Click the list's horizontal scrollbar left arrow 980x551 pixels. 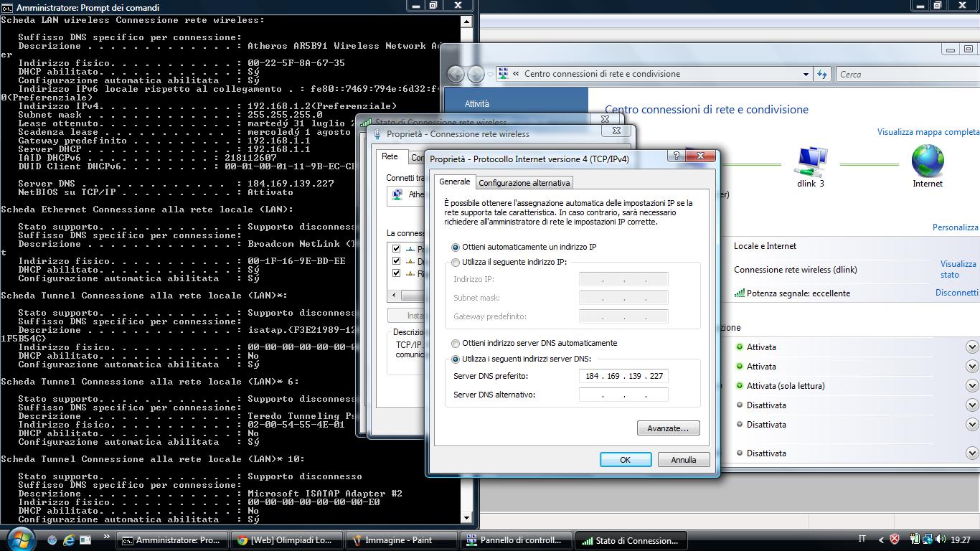pos(394,296)
